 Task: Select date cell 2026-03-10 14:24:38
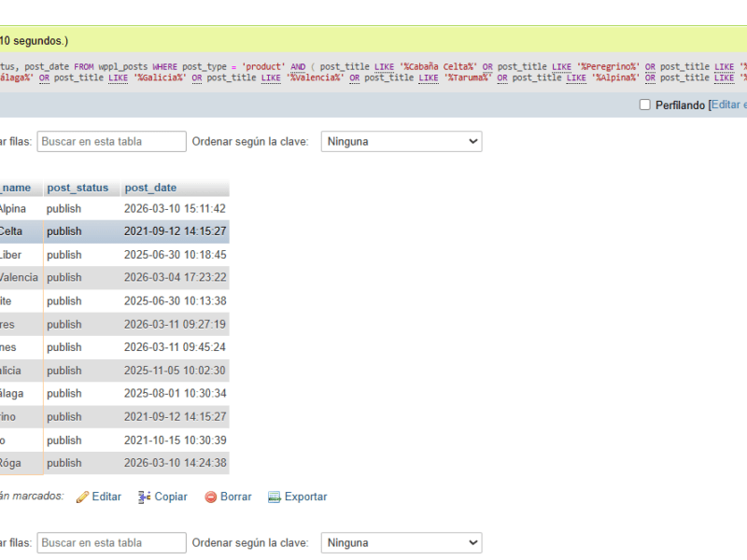coord(175,463)
